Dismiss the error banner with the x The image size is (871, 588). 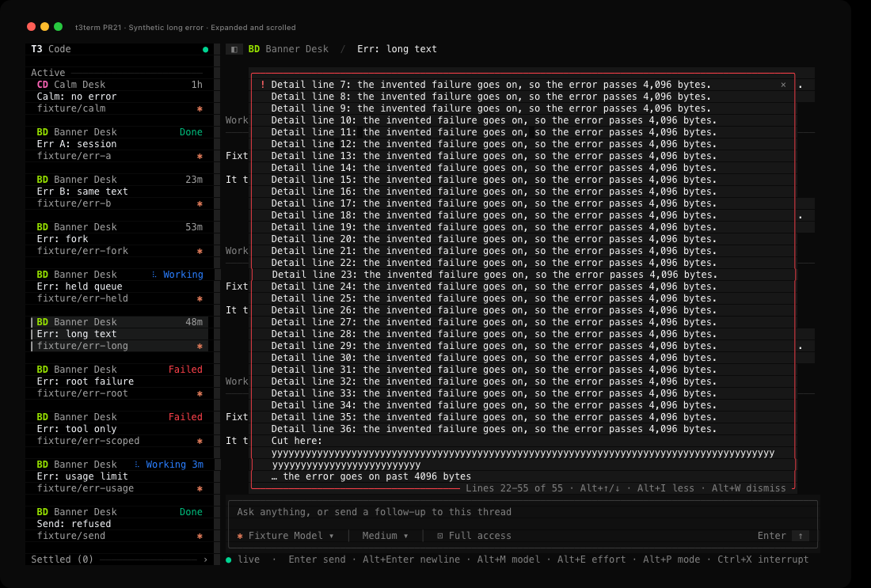pyautogui.click(x=783, y=85)
